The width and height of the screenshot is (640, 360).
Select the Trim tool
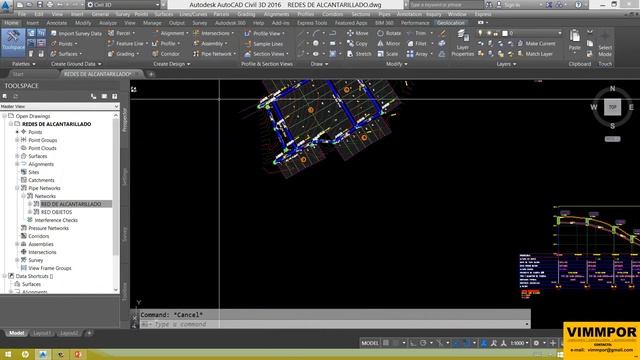point(417,33)
